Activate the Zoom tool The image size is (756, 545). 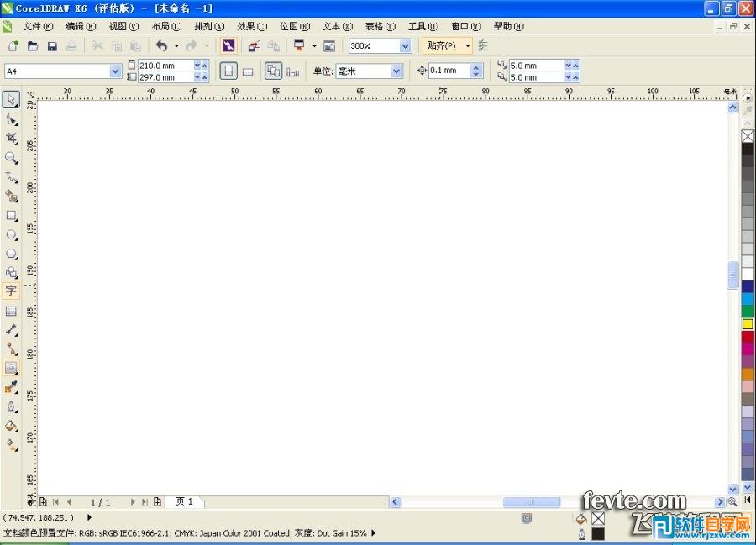(x=11, y=157)
